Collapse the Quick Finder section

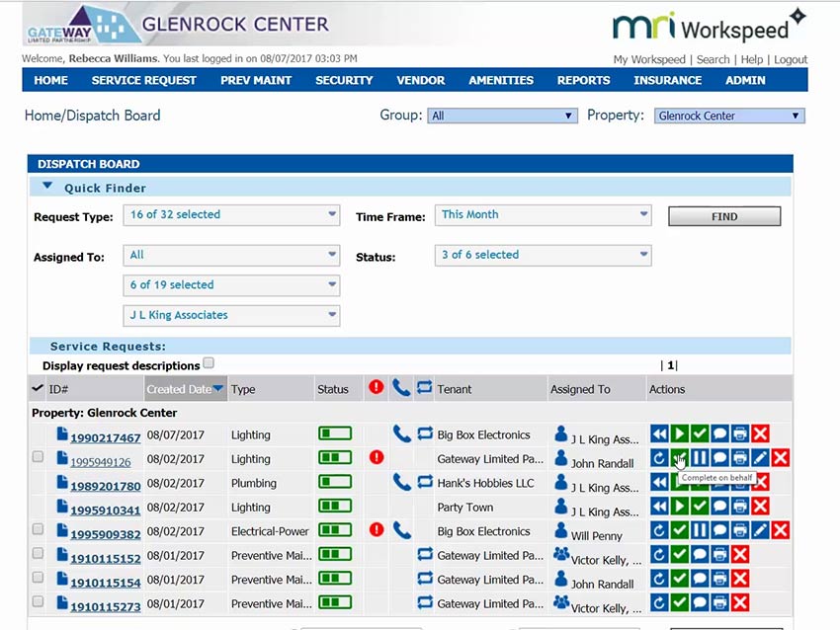click(47, 186)
